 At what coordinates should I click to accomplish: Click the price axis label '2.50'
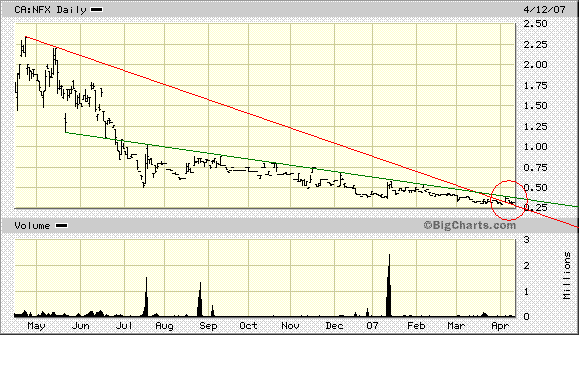535,24
